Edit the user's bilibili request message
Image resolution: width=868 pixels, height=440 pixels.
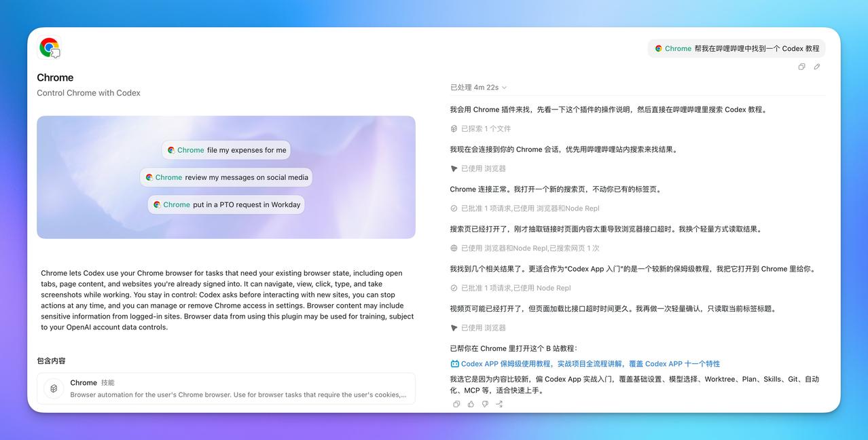tap(816, 67)
